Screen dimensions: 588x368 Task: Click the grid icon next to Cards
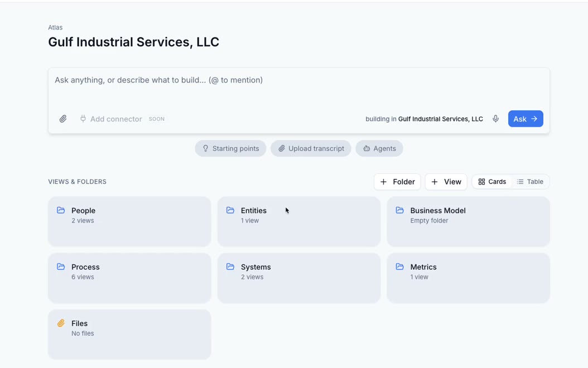481,182
